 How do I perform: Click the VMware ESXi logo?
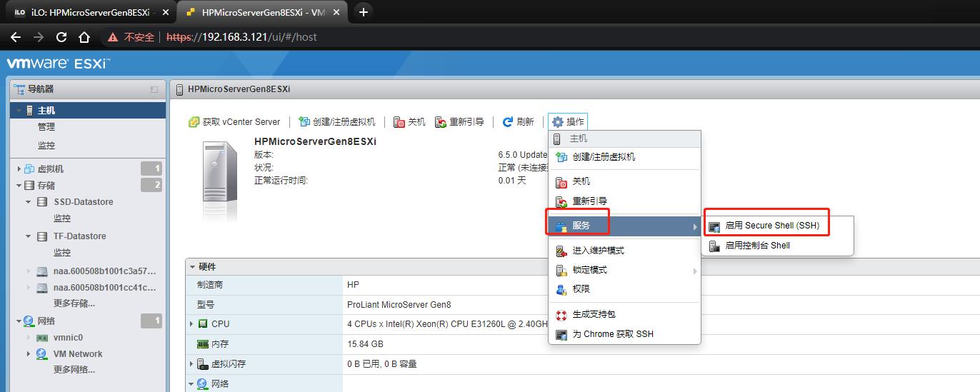[58, 64]
